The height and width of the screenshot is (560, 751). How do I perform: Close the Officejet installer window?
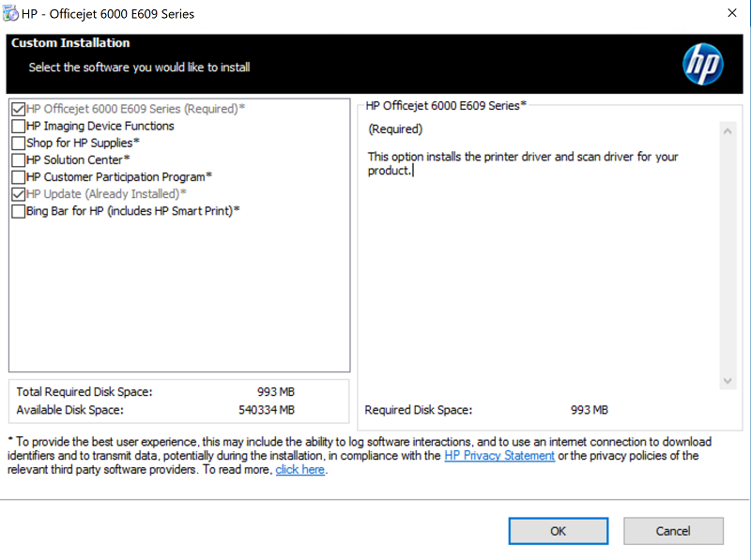click(732, 13)
